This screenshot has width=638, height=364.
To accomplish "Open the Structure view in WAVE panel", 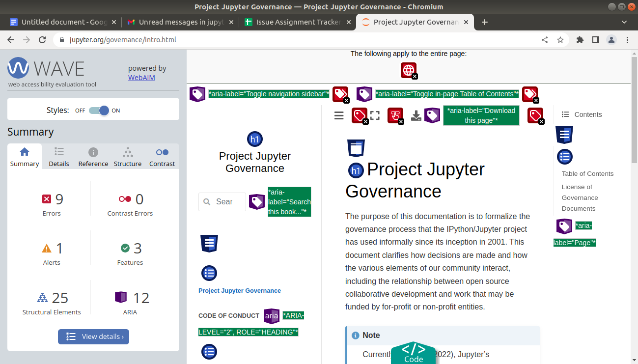I will (127, 156).
